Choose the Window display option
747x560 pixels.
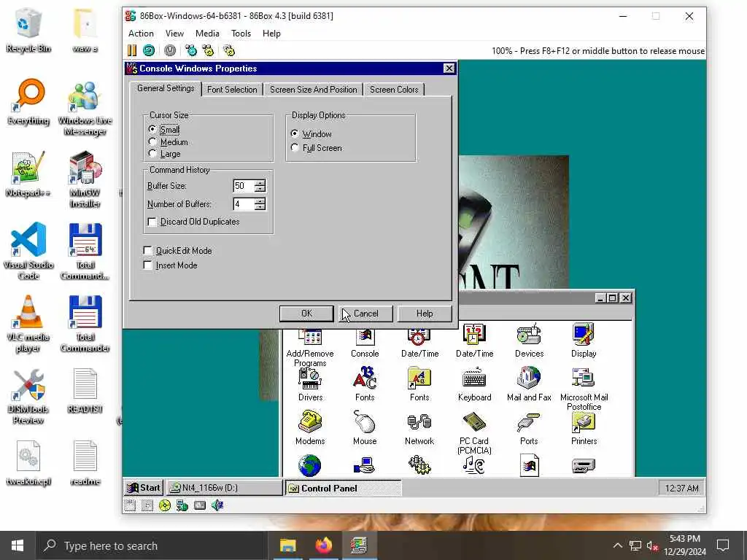(x=311, y=134)
